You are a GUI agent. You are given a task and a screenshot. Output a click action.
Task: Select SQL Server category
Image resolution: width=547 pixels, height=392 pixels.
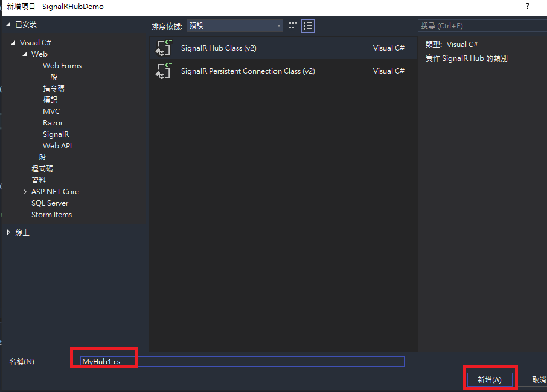50,203
